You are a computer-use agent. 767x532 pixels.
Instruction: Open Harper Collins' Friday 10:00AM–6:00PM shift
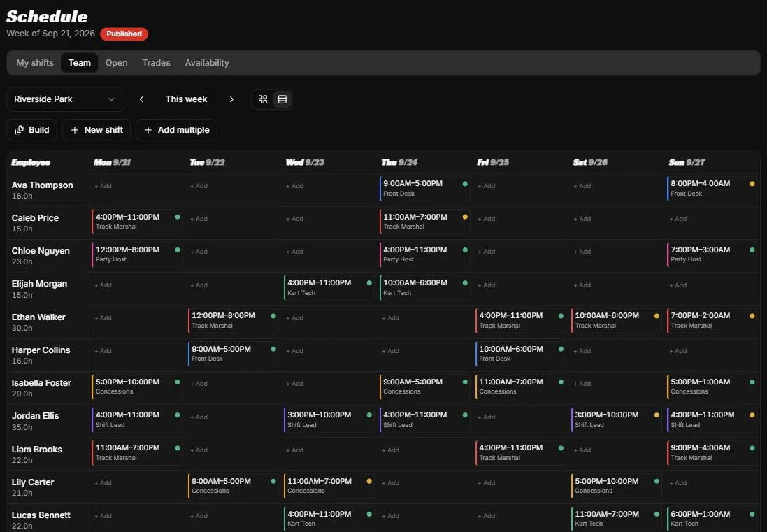coord(520,354)
